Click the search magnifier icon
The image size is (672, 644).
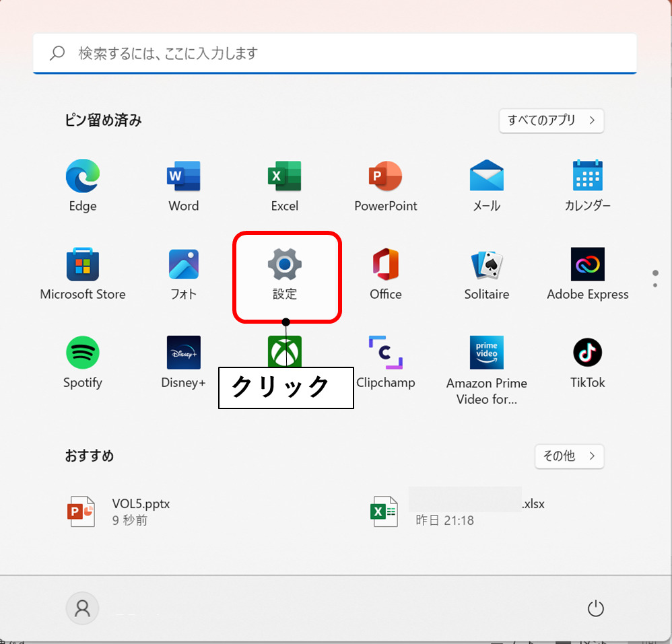[57, 53]
